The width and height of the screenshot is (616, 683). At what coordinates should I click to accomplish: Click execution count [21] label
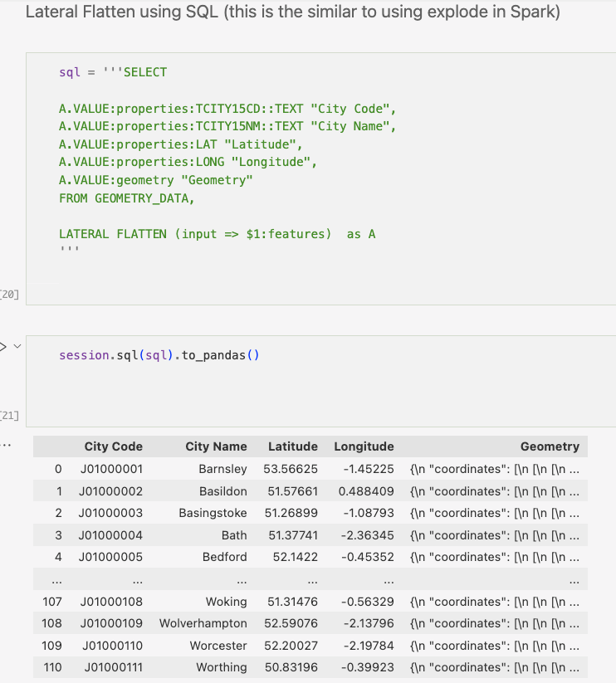click(x=9, y=415)
